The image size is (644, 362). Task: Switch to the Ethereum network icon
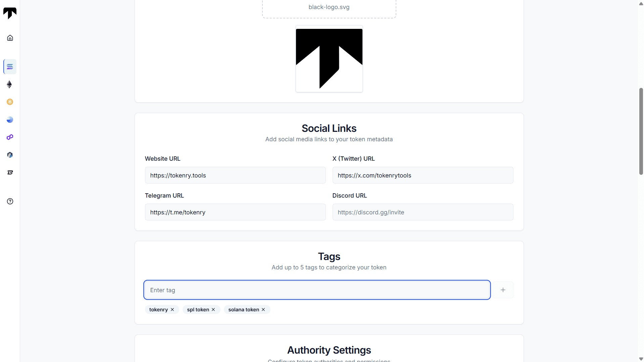(10, 84)
